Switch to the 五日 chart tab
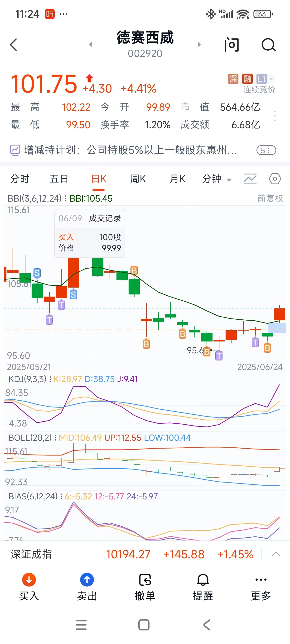 tap(59, 179)
